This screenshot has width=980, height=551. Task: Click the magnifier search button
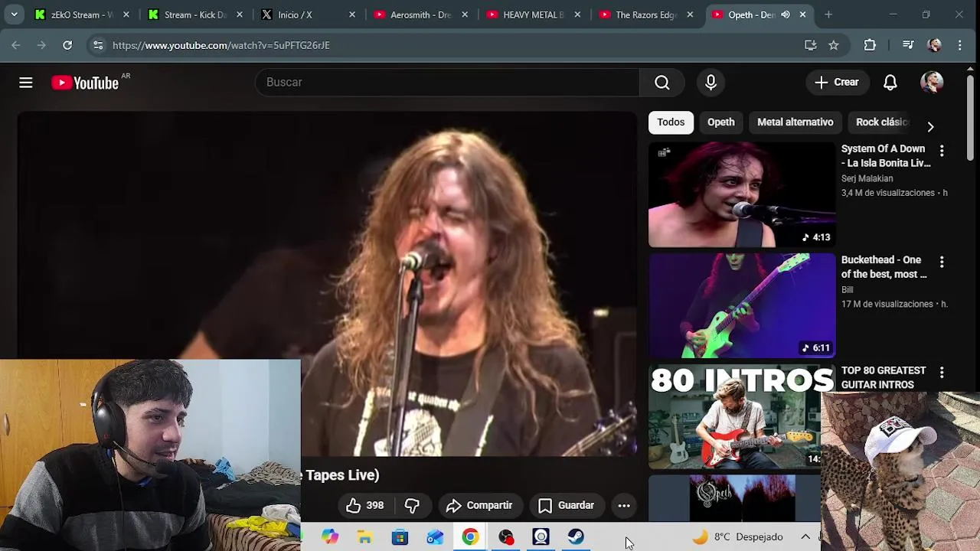pos(662,83)
